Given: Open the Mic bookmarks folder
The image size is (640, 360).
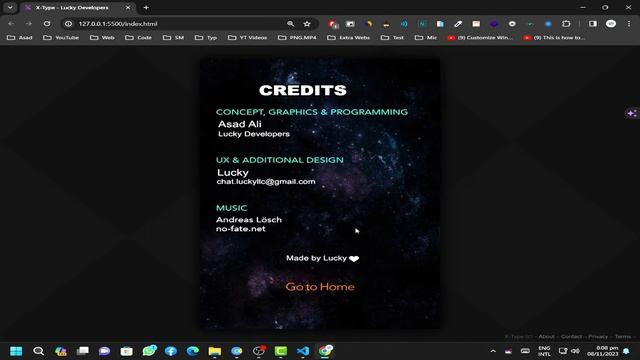Looking at the screenshot, I should tap(426, 38).
